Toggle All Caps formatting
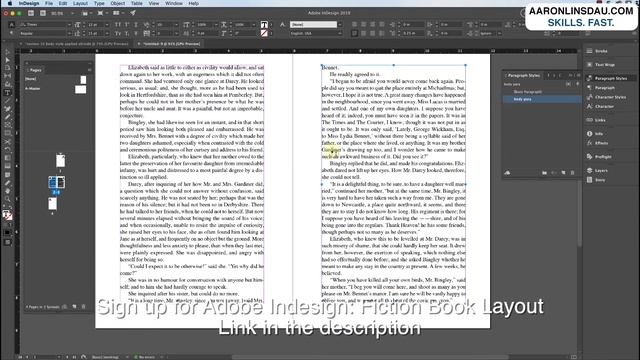 coord(118,25)
